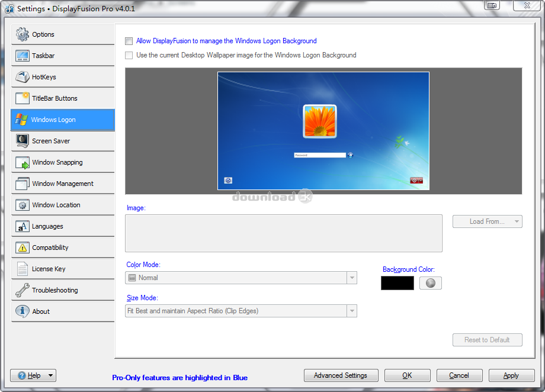Tick Use the current Desktop Wallpaper image checkbox
Screen dimensions: 545x392
[x=129, y=55]
